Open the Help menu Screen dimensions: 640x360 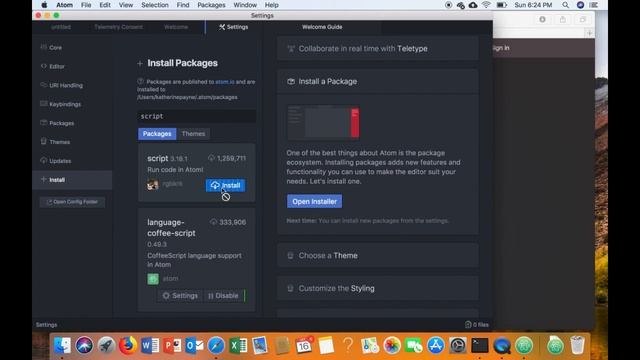[x=271, y=5]
